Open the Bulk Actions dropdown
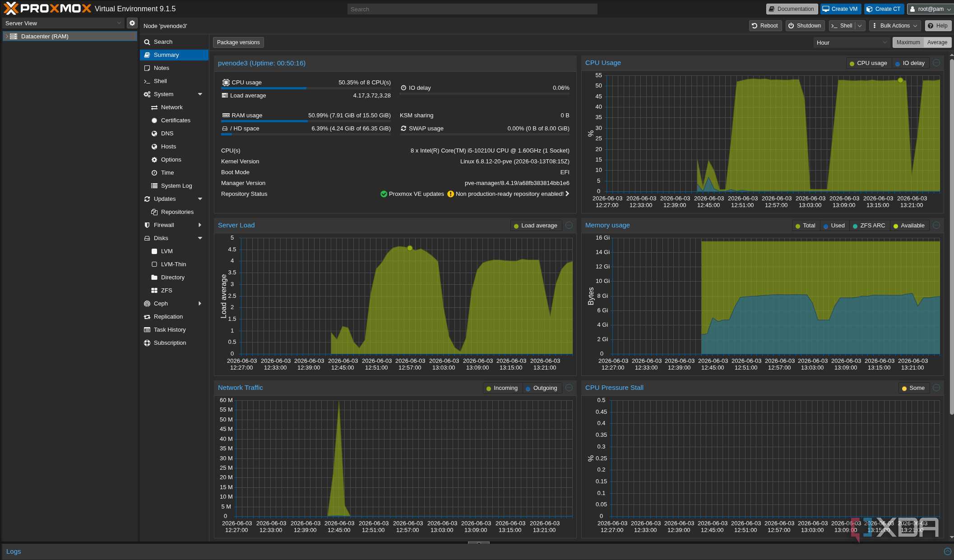 894,26
